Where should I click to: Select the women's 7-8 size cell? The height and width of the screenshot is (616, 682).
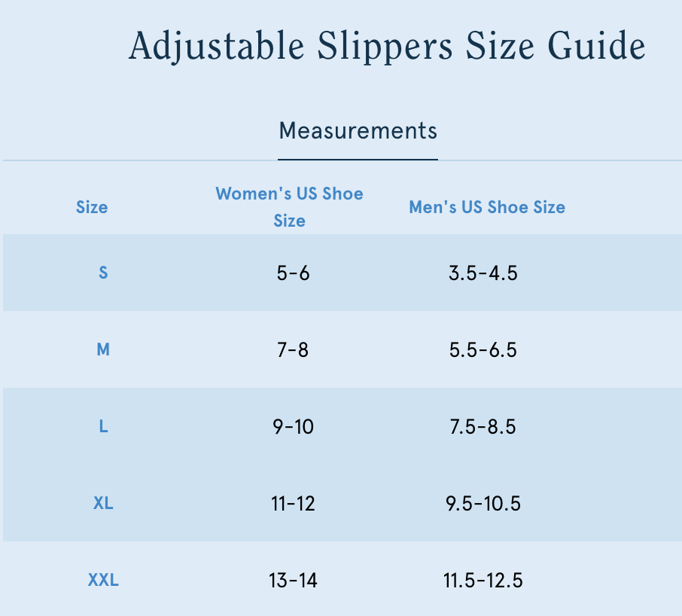coord(293,349)
